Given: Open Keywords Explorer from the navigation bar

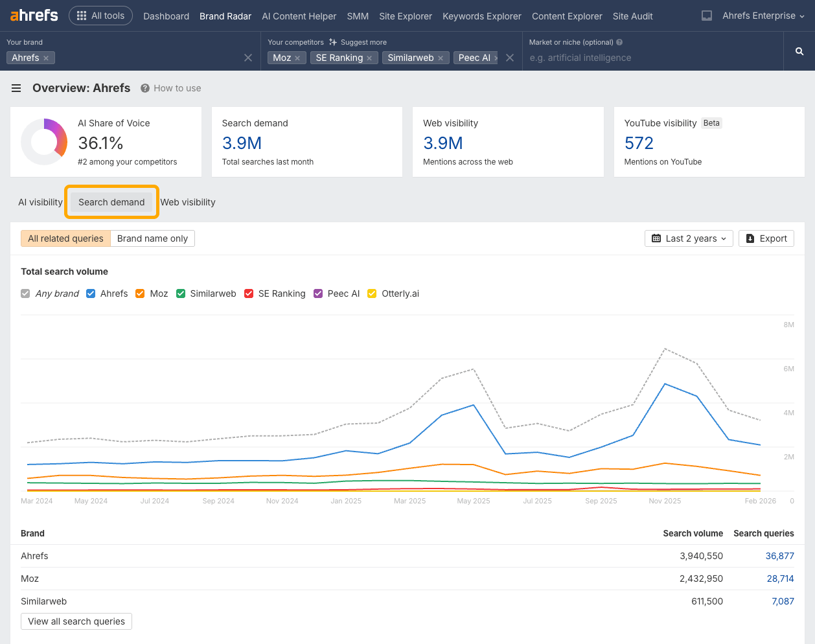Looking at the screenshot, I should (x=482, y=16).
